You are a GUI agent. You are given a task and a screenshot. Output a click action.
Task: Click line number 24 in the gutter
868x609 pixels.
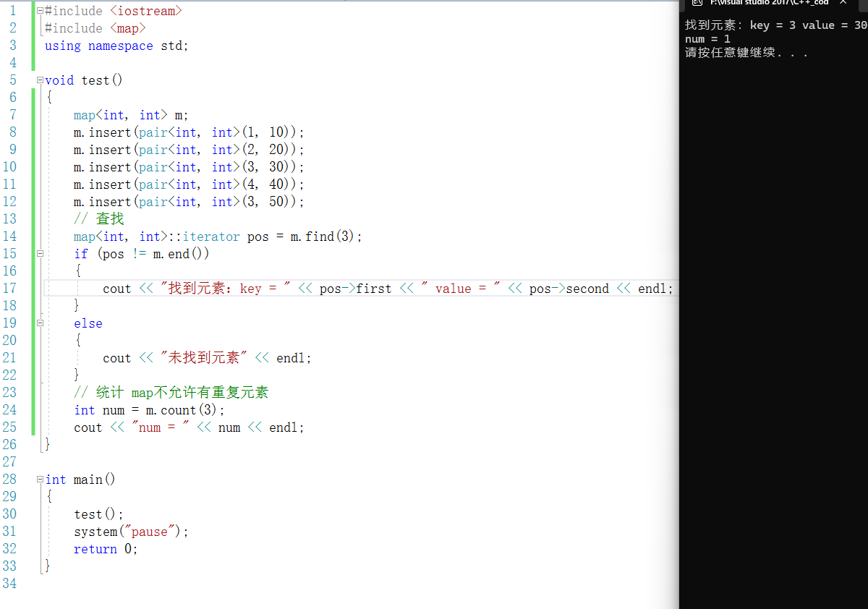pos(9,410)
